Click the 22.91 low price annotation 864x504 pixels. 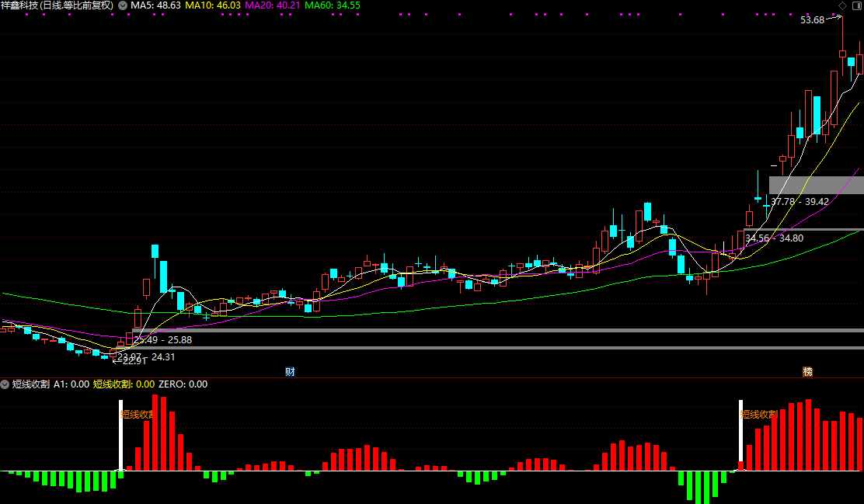point(134,361)
